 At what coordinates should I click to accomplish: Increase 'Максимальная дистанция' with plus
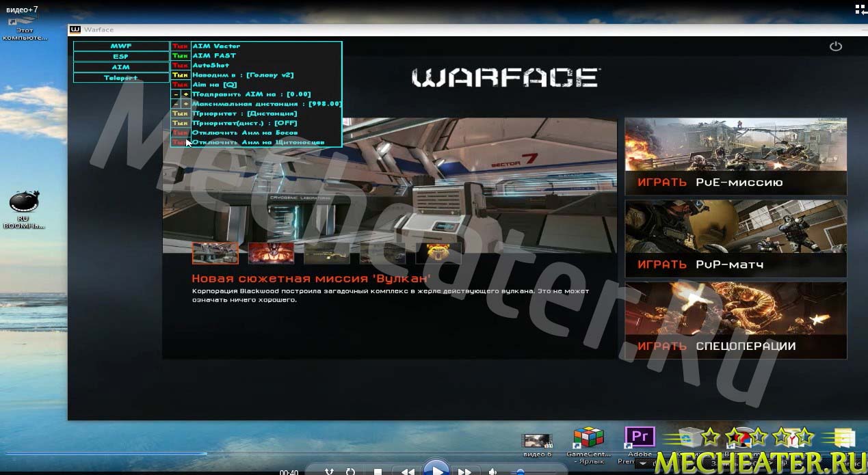(185, 104)
